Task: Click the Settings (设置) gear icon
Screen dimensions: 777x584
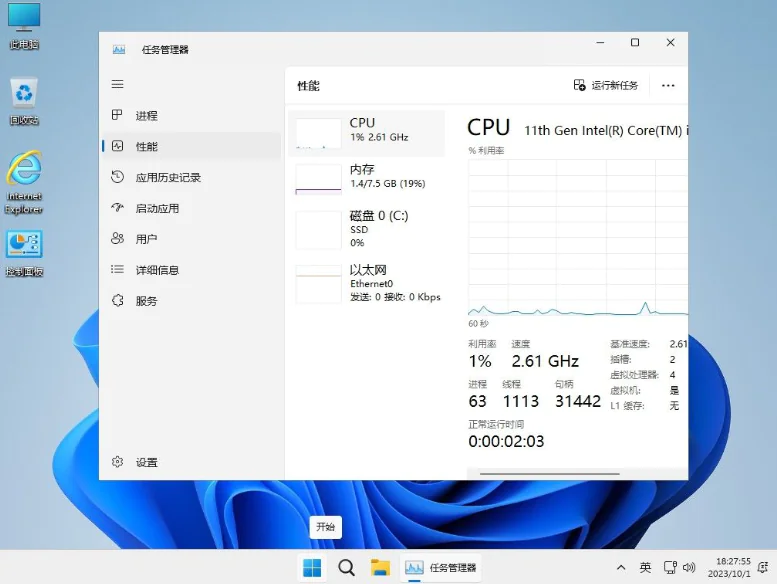Action: pyautogui.click(x=117, y=462)
